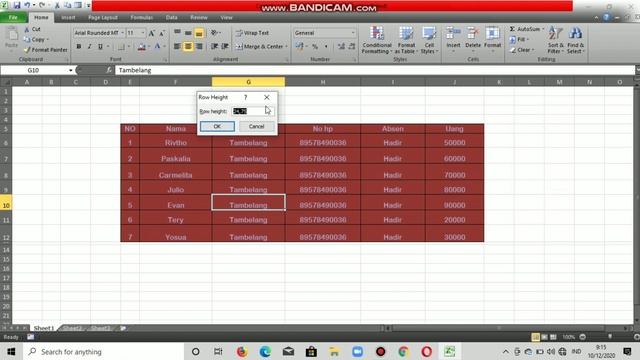Switch to the View tab

(x=227, y=18)
